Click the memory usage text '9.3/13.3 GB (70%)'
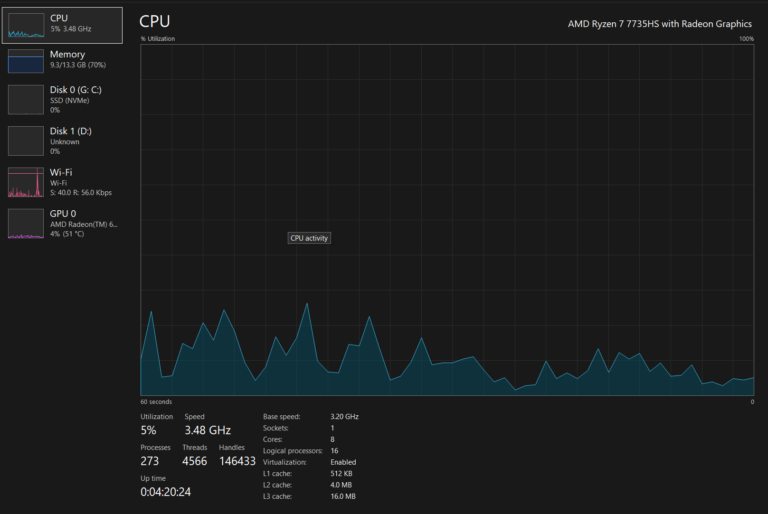Screen dimensions: 768x514 tap(78, 65)
